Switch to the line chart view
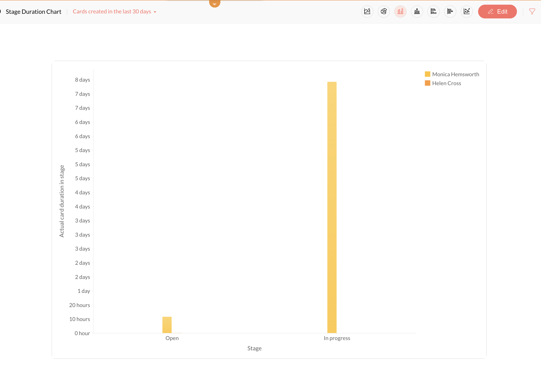This screenshot has width=541, height=392. pos(467,11)
